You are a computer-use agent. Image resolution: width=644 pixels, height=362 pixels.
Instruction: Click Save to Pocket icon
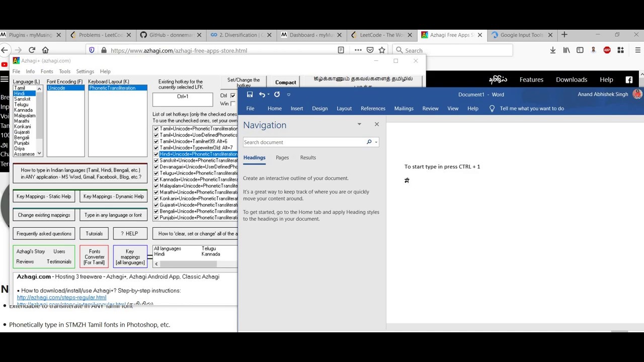pos(370,50)
